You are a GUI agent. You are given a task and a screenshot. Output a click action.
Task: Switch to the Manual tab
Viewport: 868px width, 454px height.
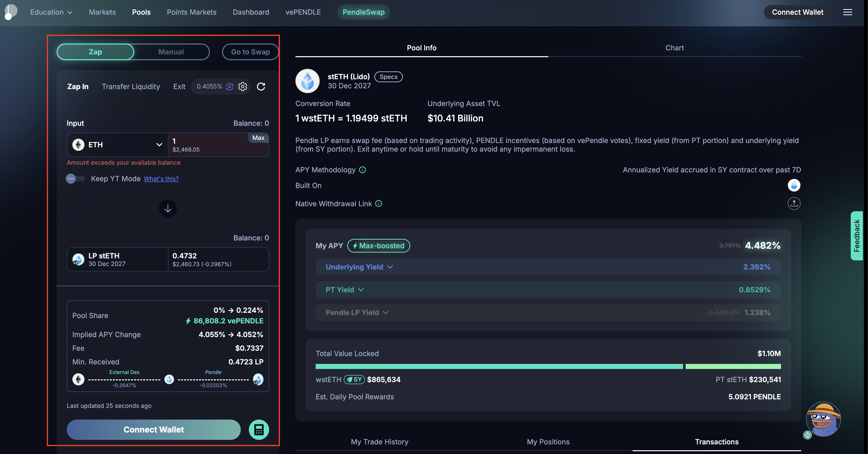coord(171,52)
